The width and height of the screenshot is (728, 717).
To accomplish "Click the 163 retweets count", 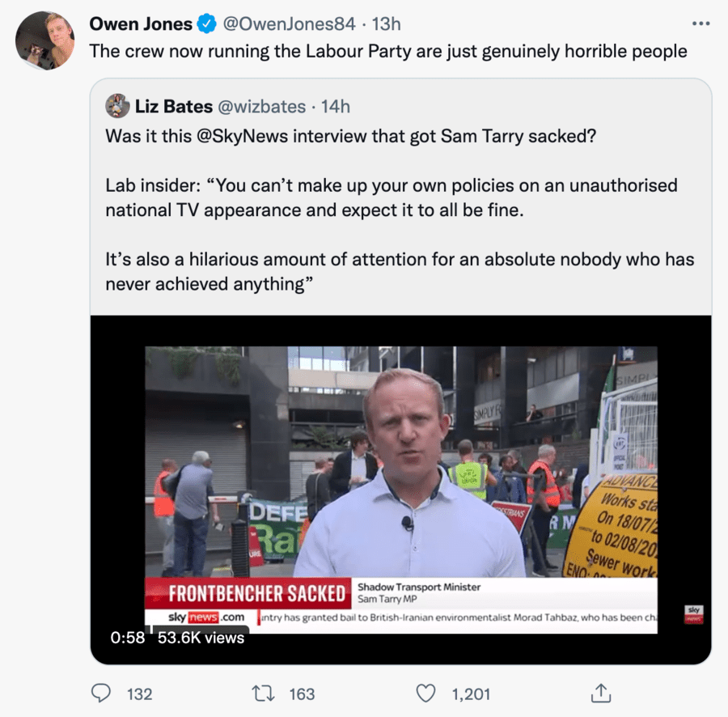I will [x=302, y=694].
